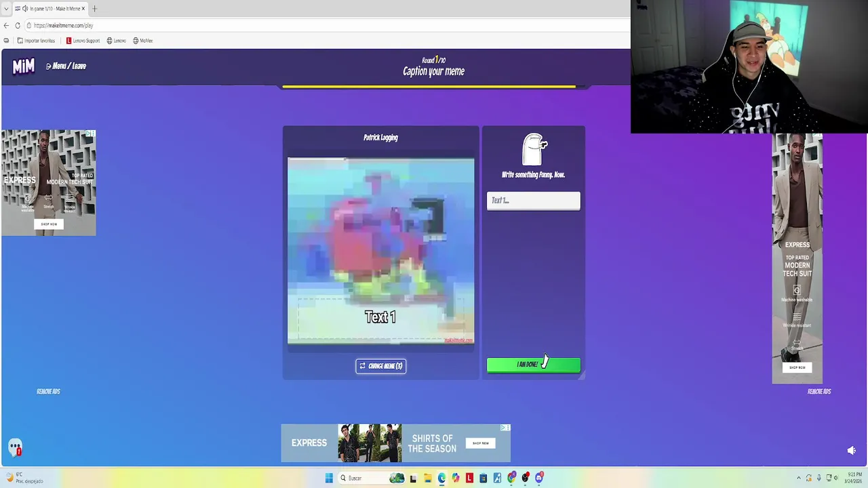Click Remove Ads link under left ad
868x488 pixels.
tap(48, 391)
